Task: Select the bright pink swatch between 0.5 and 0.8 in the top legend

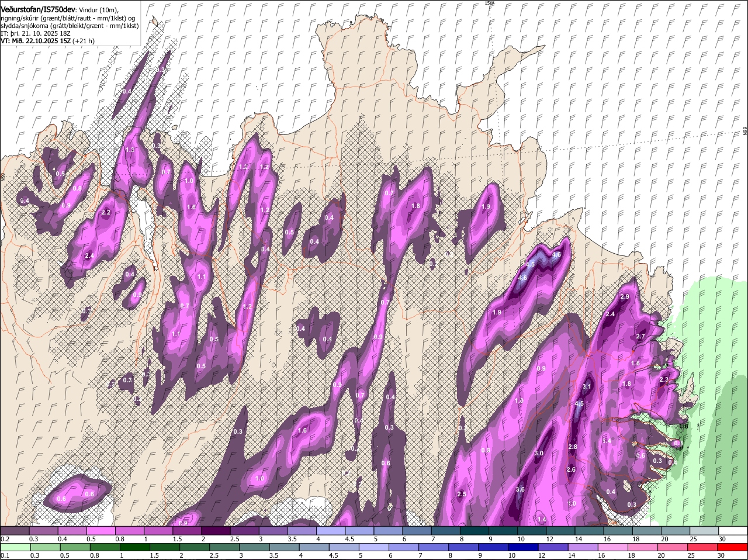Action: pyautogui.click(x=101, y=531)
